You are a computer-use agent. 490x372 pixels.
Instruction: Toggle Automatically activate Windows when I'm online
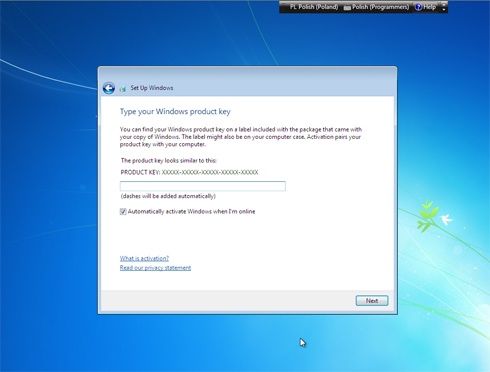[x=123, y=212]
